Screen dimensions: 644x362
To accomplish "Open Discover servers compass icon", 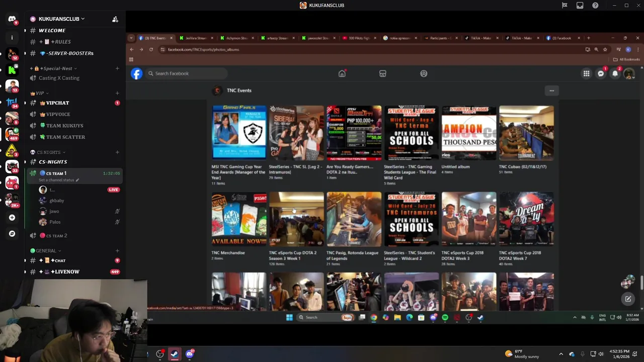I will (x=12, y=234).
